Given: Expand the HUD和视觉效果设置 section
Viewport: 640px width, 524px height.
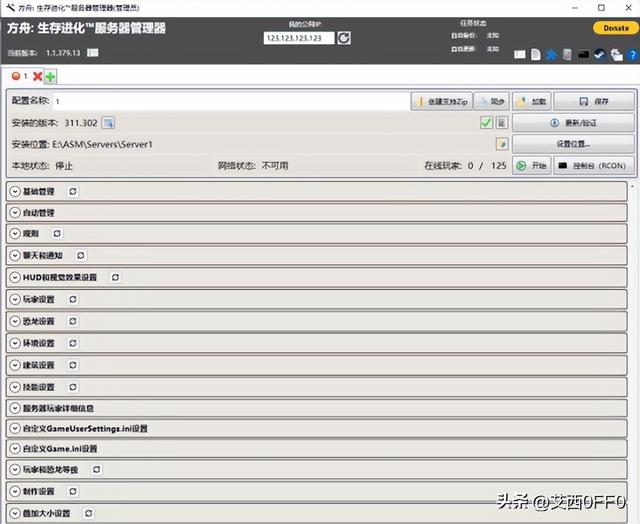Looking at the screenshot, I should pyautogui.click(x=15, y=277).
